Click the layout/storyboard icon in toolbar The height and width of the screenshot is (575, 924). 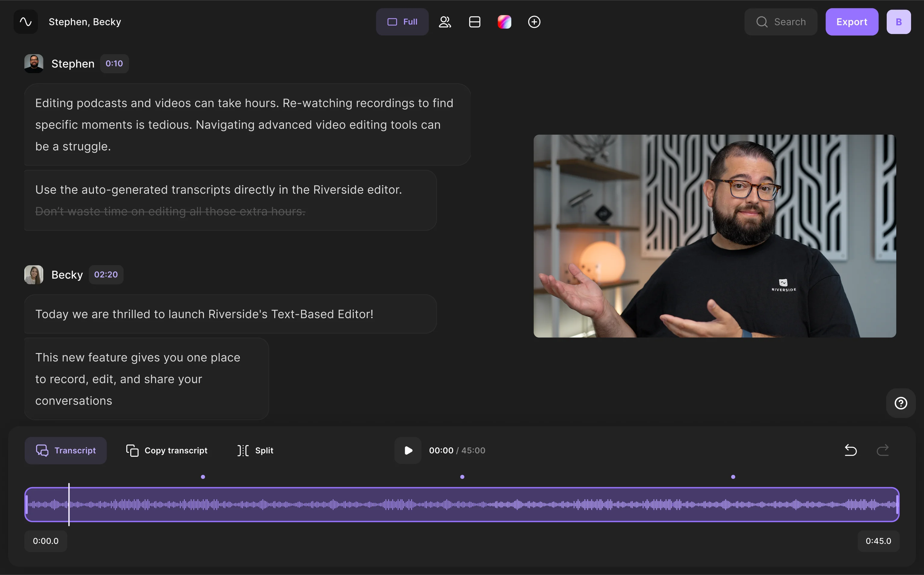[x=476, y=22]
